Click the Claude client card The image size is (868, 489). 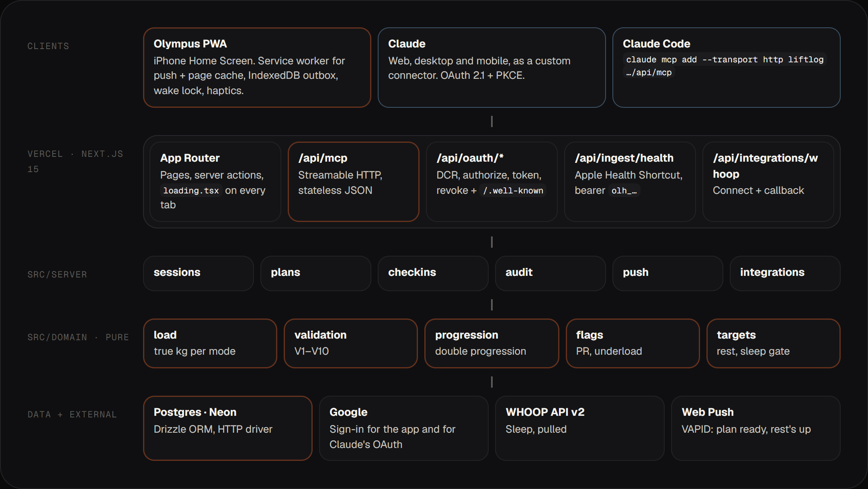(491, 68)
